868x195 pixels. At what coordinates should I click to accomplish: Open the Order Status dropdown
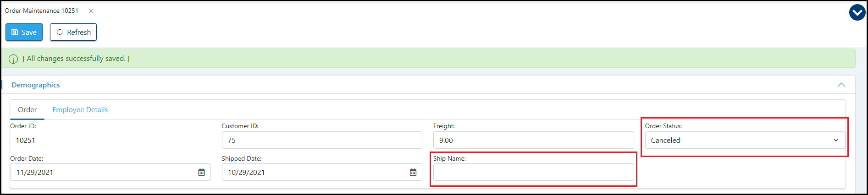745,140
